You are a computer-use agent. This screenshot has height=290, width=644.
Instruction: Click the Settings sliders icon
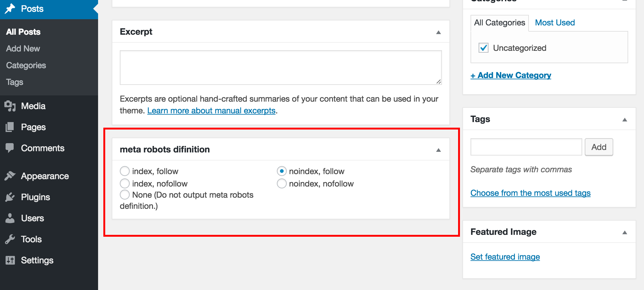pos(10,260)
